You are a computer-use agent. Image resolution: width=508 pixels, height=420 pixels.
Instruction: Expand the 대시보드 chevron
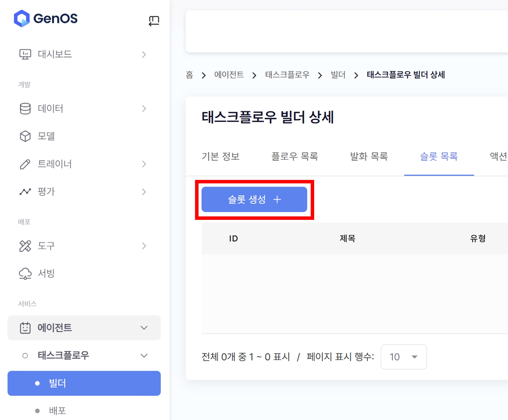pyautogui.click(x=144, y=54)
